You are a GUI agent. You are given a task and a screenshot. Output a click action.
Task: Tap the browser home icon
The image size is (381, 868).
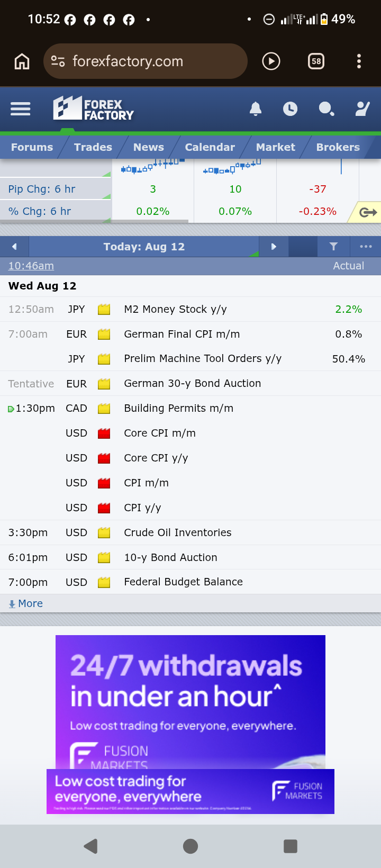(x=22, y=61)
